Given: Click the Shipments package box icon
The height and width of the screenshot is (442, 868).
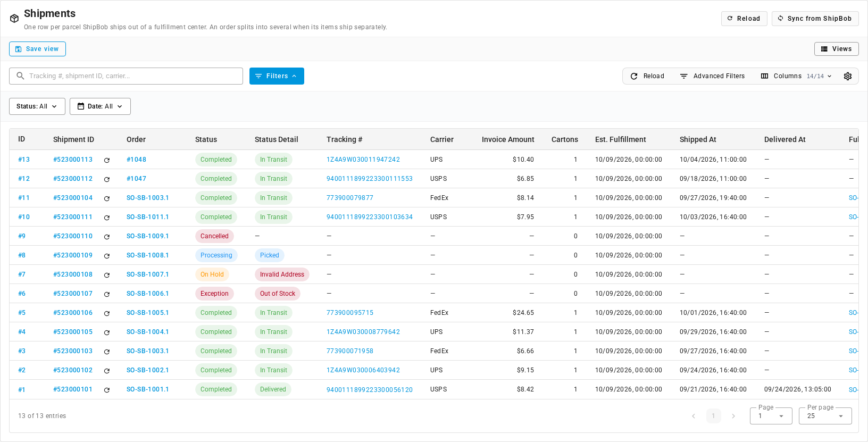Looking at the screenshot, I should (14, 19).
